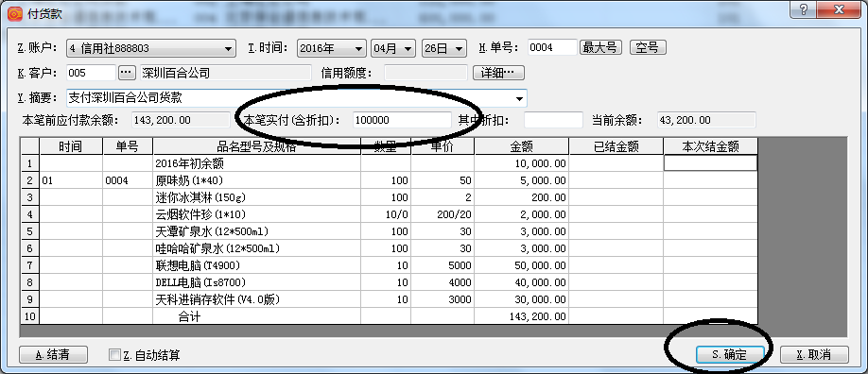
Task: Click the 单号 input field with 0004
Action: [x=552, y=47]
